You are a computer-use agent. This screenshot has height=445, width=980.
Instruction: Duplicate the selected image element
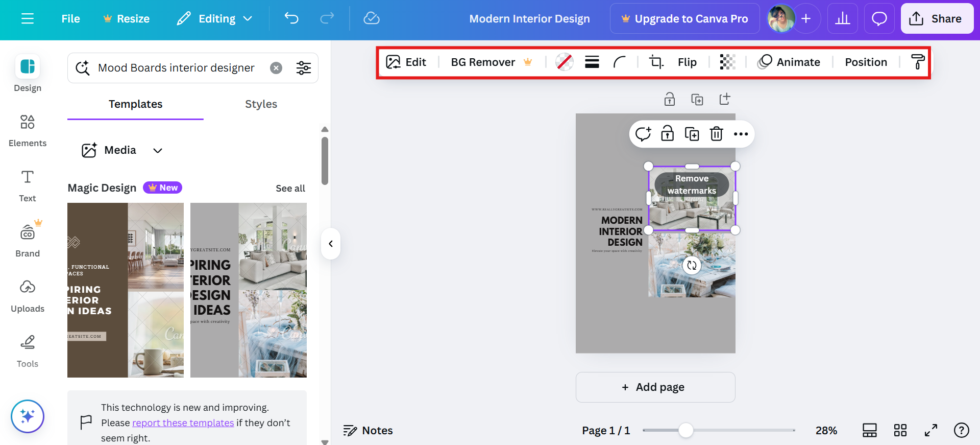(x=692, y=134)
